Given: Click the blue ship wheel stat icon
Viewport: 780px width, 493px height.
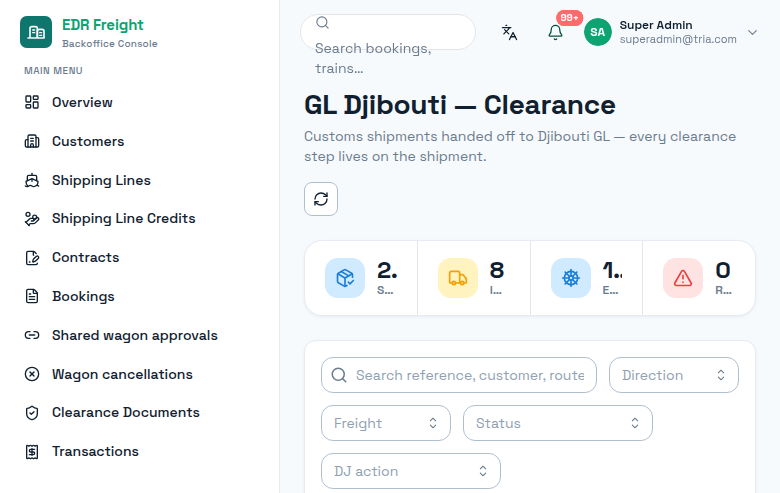Looking at the screenshot, I should [x=571, y=278].
